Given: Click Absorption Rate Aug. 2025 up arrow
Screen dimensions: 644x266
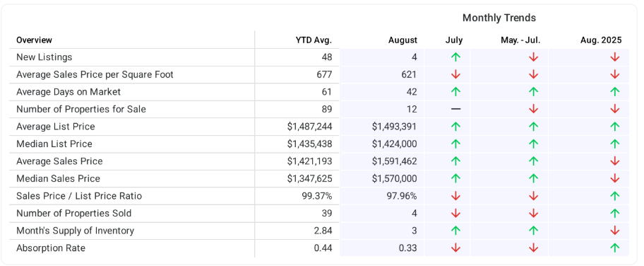Looking at the screenshot, I should (614, 248).
